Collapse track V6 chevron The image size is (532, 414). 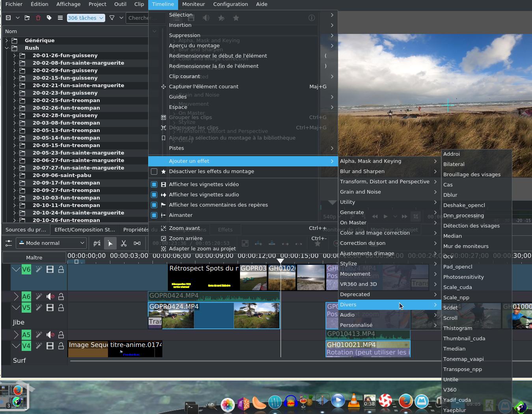coord(16,269)
